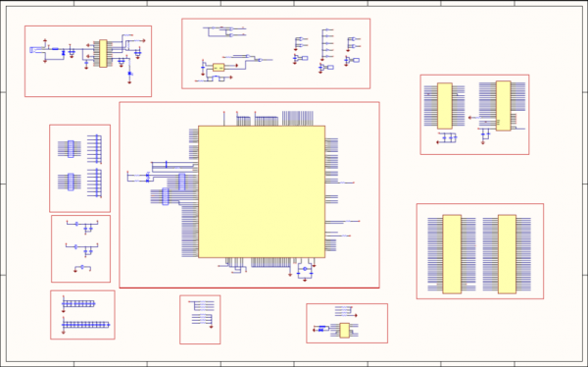Select the short pin header row symbol
588x367 pixels.
[x=78, y=303]
